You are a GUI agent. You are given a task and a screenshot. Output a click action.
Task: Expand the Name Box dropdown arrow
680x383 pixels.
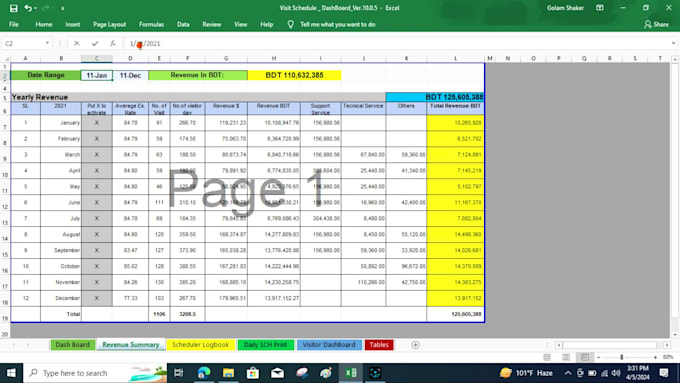pos(47,43)
